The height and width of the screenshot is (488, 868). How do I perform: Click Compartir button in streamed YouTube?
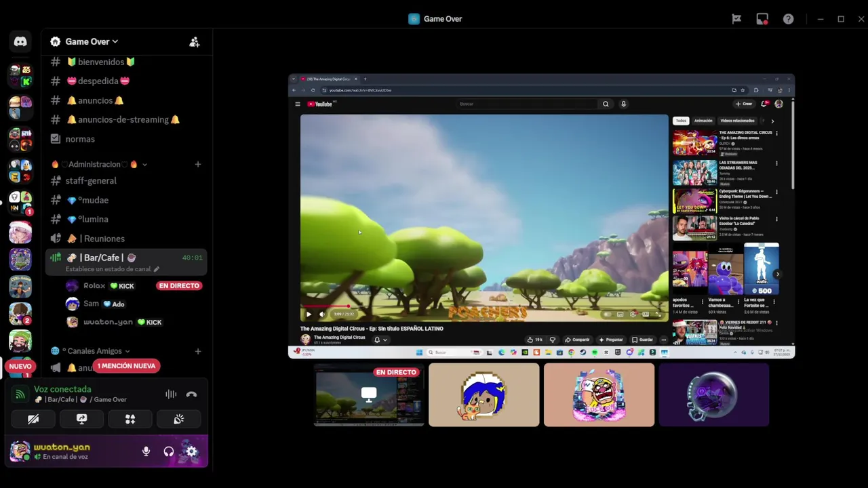(577, 340)
